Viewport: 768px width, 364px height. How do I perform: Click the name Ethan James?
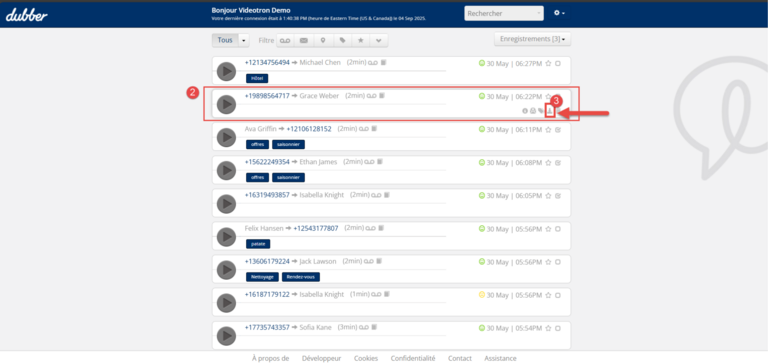pyautogui.click(x=318, y=162)
